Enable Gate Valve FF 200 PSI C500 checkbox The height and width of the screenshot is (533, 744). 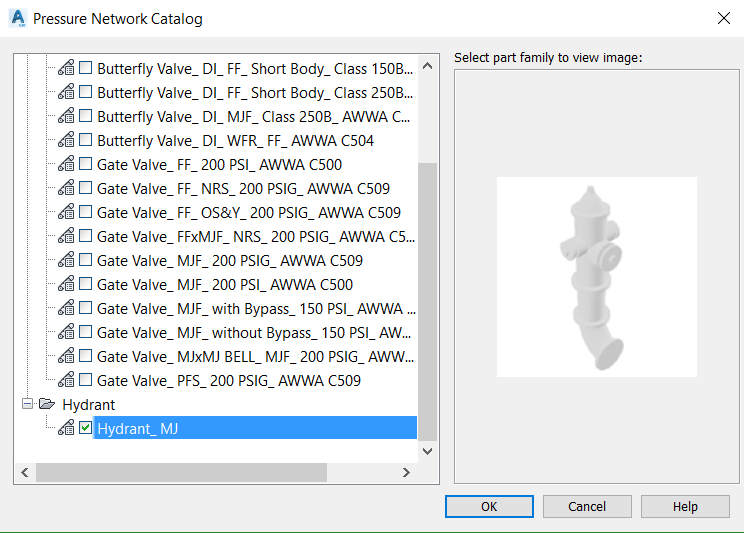tap(85, 164)
